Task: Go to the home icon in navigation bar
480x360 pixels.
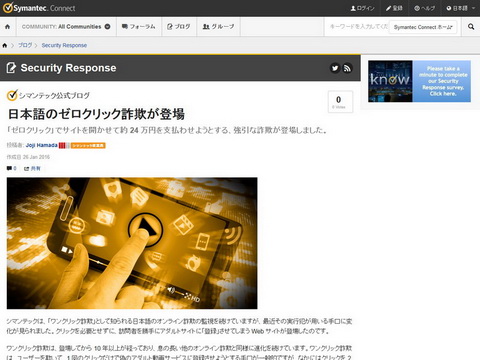Action: (x=8, y=27)
